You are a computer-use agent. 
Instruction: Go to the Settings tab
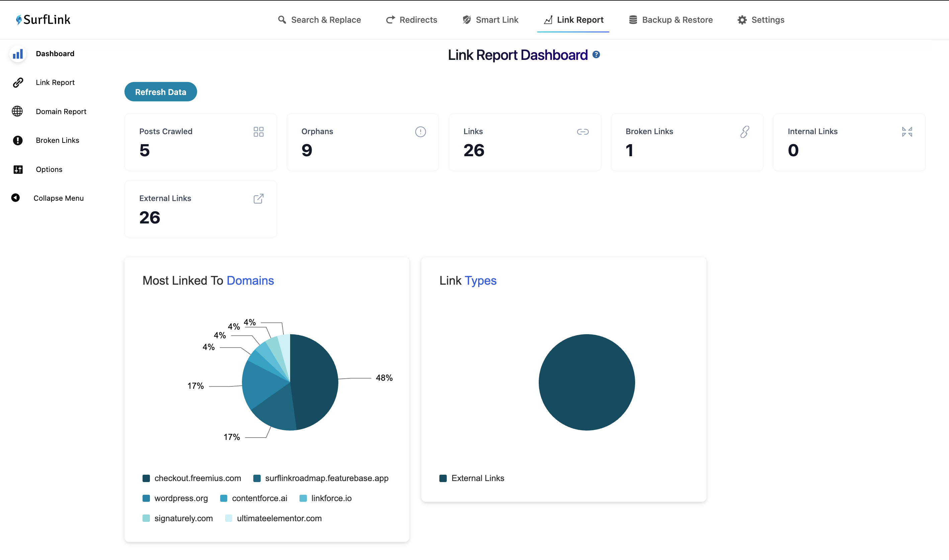(761, 20)
